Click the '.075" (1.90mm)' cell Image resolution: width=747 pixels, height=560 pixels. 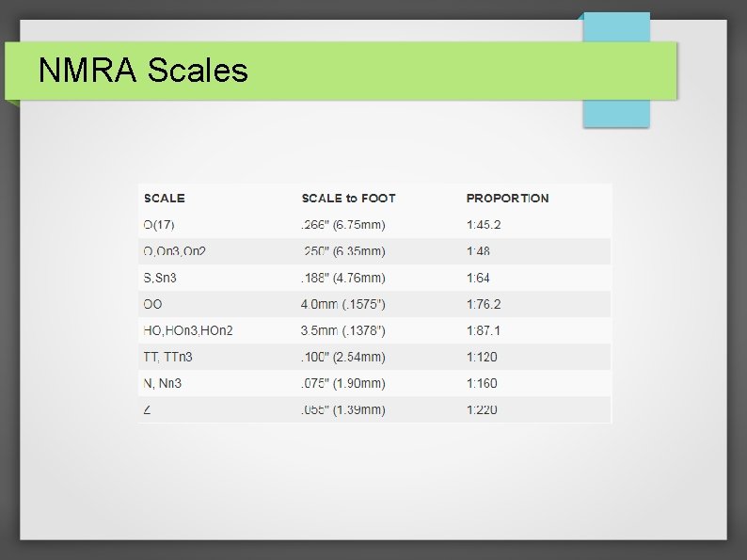[x=343, y=384]
